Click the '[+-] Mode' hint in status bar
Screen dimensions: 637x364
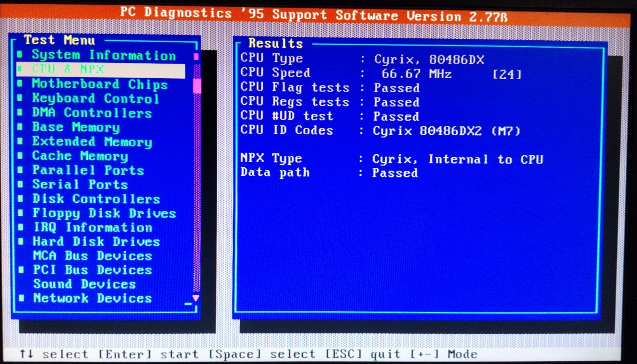444,354
